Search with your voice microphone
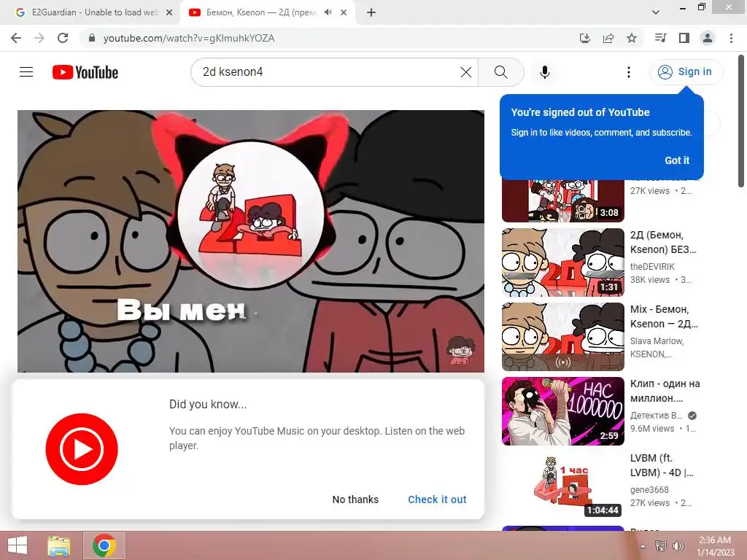This screenshot has width=747, height=560. (544, 72)
